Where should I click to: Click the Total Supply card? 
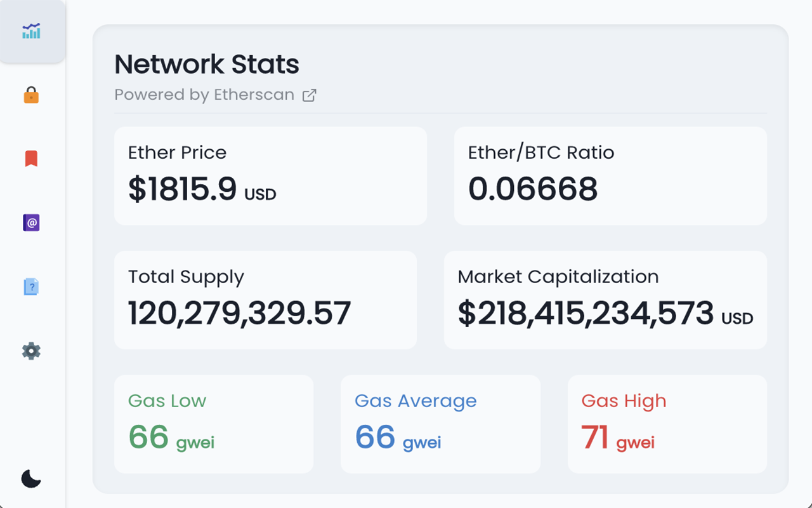tap(265, 299)
